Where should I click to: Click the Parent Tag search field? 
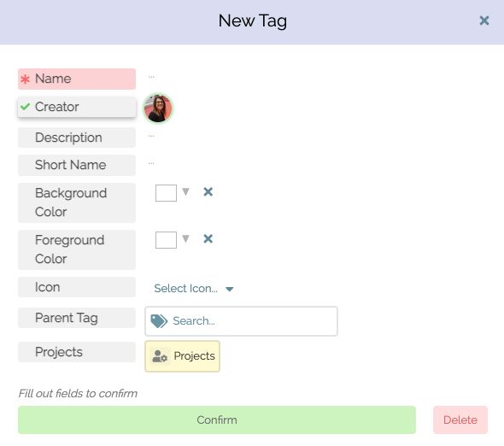(241, 321)
